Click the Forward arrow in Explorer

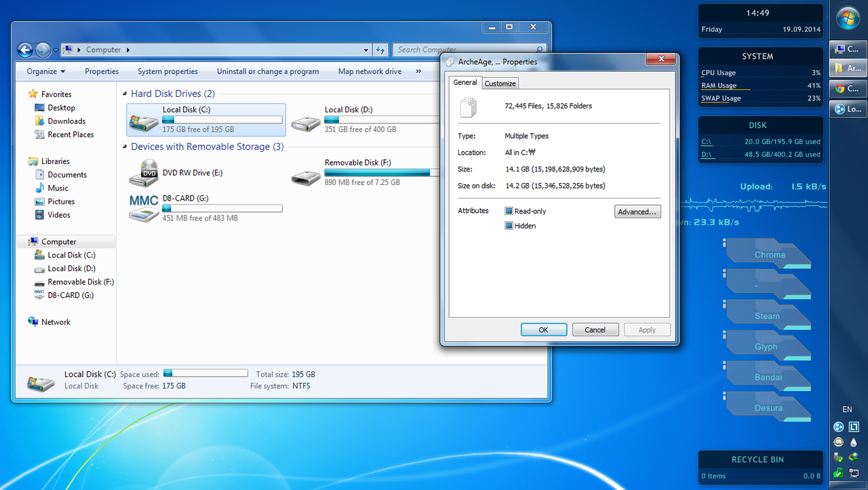[x=43, y=49]
